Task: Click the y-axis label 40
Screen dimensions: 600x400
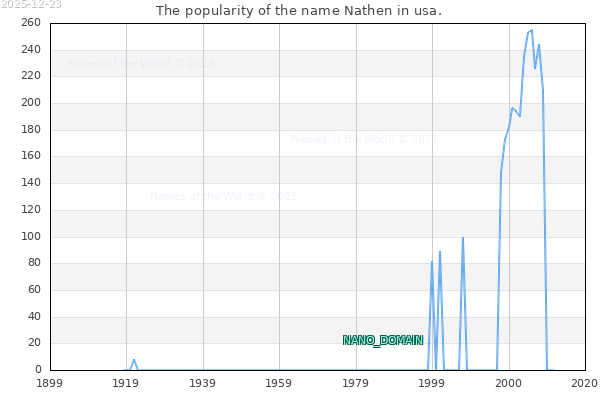Action: pyautogui.click(x=34, y=316)
